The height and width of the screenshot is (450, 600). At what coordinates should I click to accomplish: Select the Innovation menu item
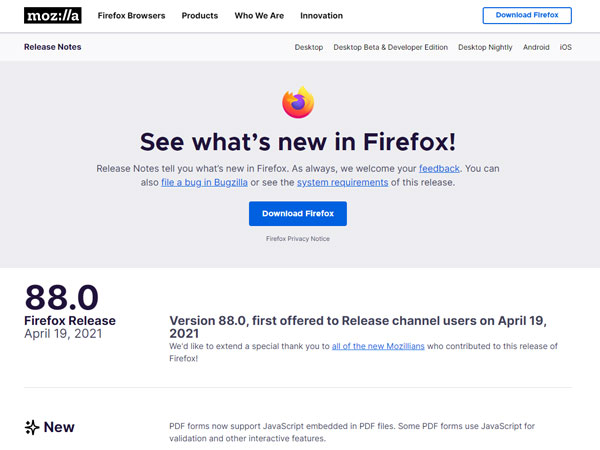click(x=320, y=16)
